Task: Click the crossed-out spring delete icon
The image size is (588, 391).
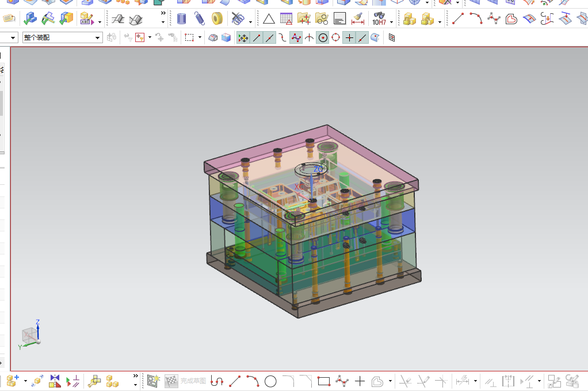Action: (238, 18)
